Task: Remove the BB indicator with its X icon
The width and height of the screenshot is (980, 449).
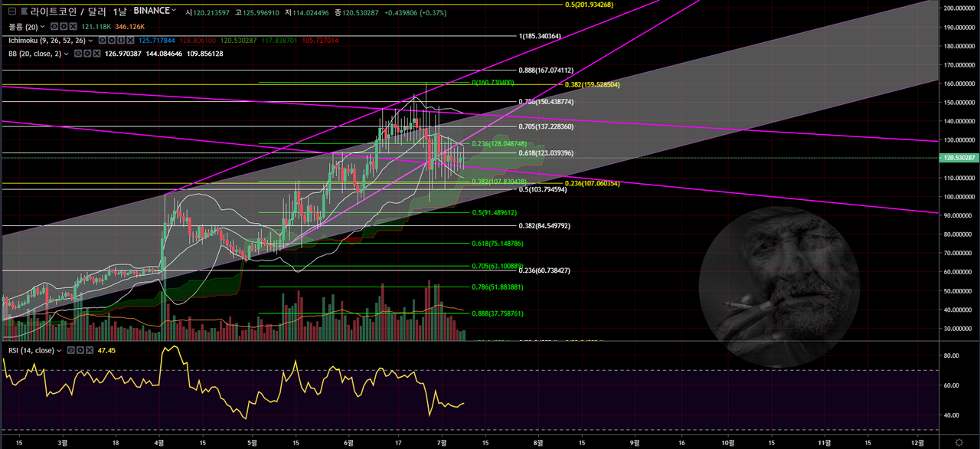Action: coord(96,54)
